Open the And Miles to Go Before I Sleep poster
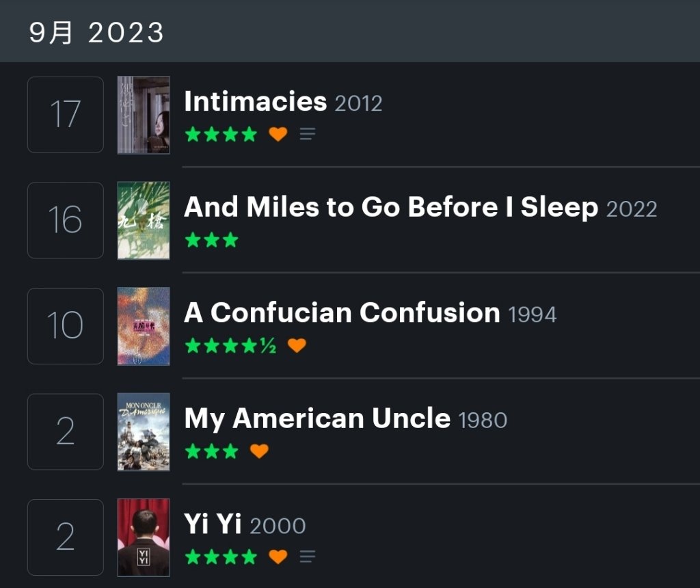 144,221
